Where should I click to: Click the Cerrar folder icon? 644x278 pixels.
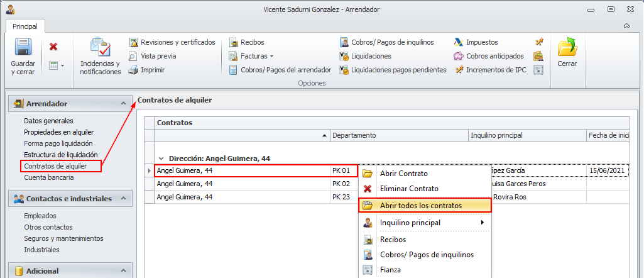click(x=567, y=48)
